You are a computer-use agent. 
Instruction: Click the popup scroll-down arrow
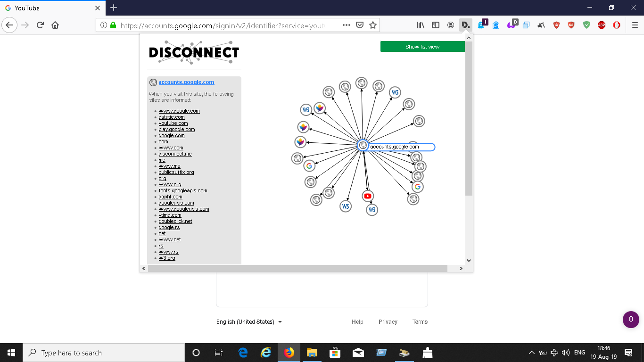(x=469, y=260)
